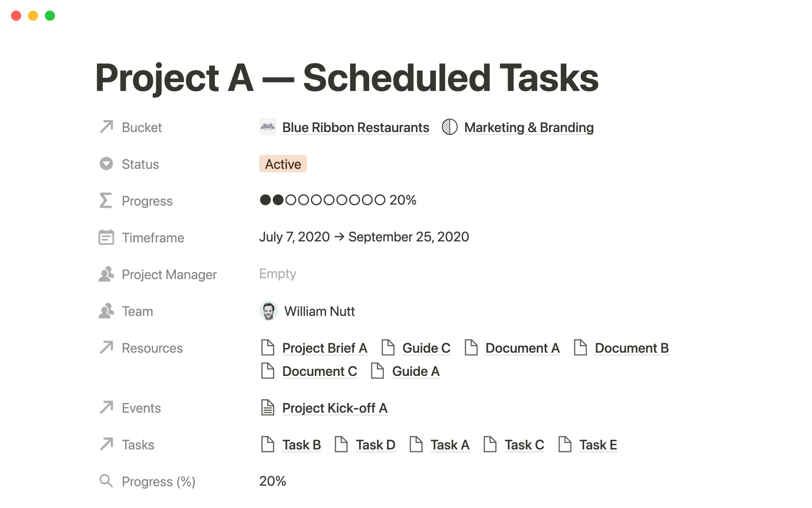Screen dimensions: 812x508
Task: Open the Marketing & Branding page
Action: (529, 127)
